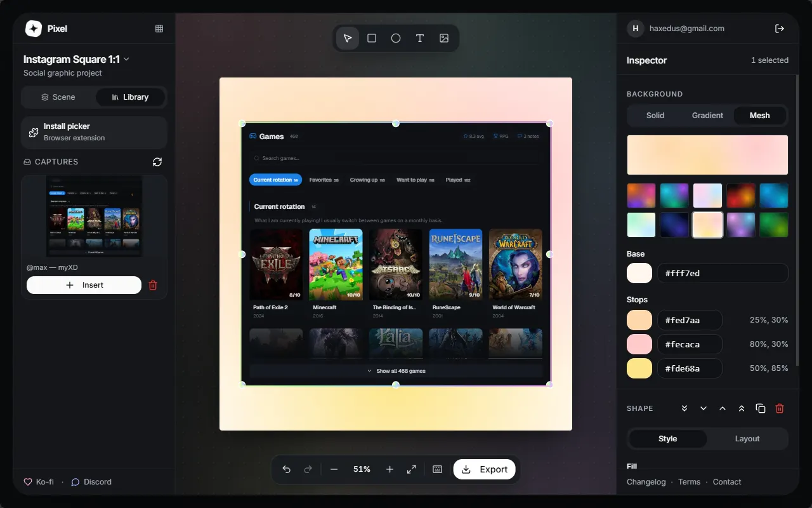Click the undo arrow
Image resolution: width=812 pixels, height=508 pixels.
287,469
